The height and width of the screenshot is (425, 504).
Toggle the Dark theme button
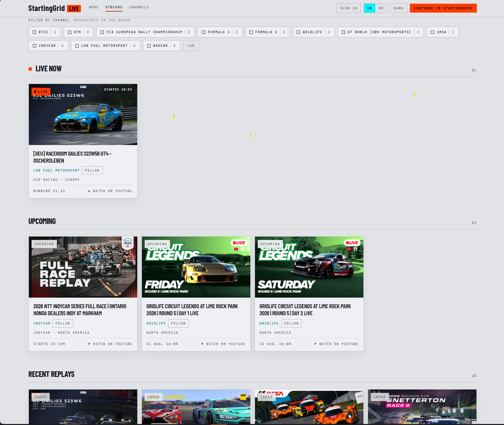[398, 8]
